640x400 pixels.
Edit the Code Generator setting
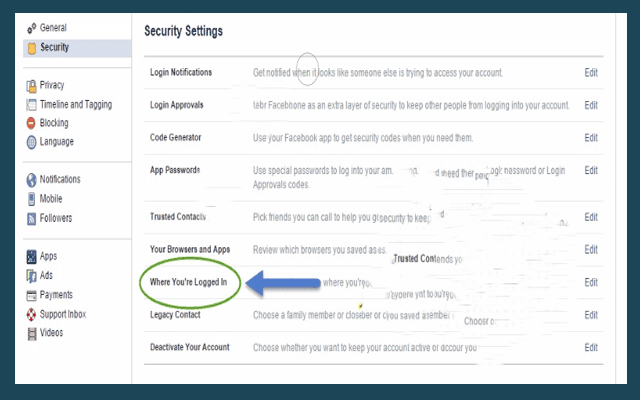[x=591, y=138]
